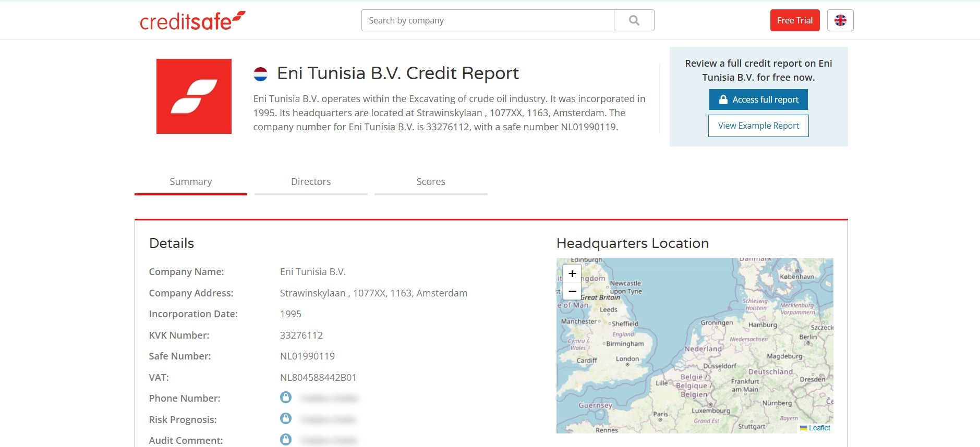The height and width of the screenshot is (447, 980).
Task: Open the View Example Report button
Action: [x=758, y=126]
